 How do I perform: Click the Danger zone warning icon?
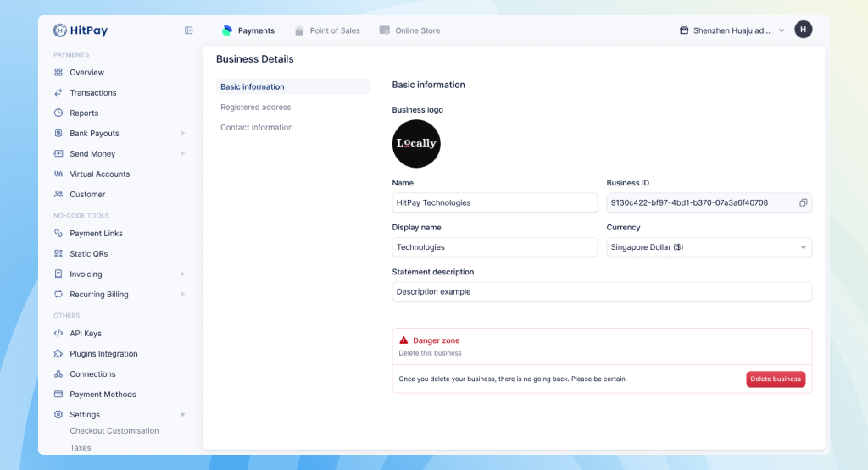pos(403,340)
